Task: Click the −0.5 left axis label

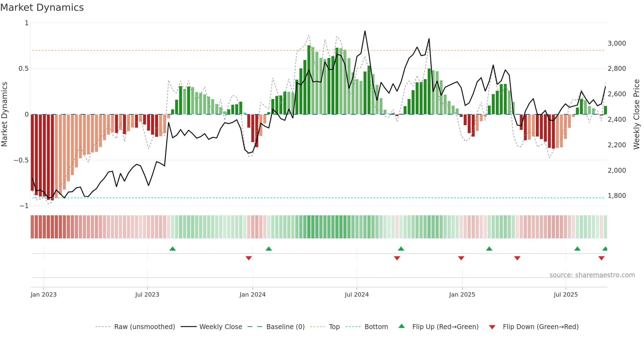Action: click(x=21, y=160)
